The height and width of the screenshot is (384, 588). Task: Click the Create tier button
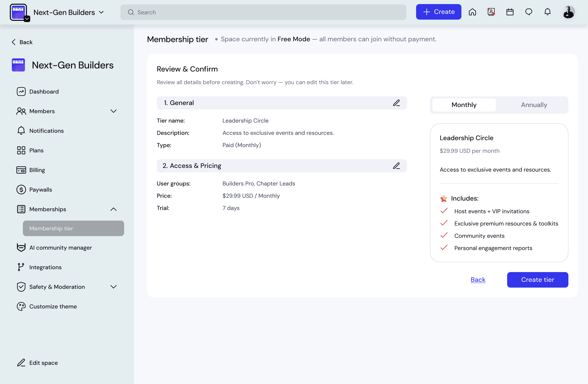click(537, 280)
